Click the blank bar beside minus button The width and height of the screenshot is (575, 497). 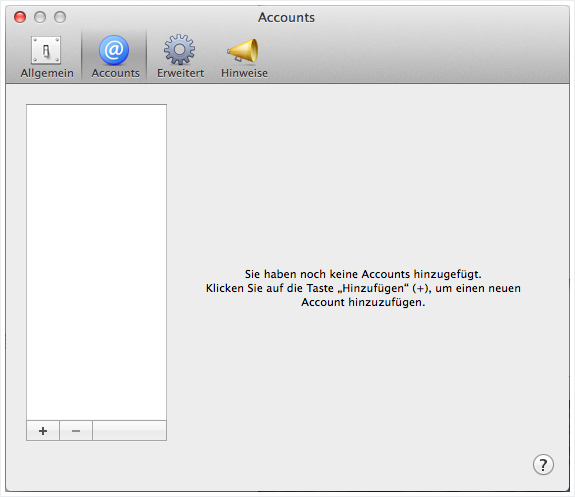pos(129,431)
